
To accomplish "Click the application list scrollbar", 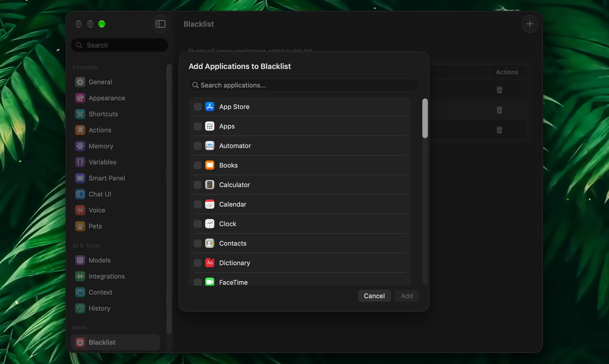I will (425, 118).
